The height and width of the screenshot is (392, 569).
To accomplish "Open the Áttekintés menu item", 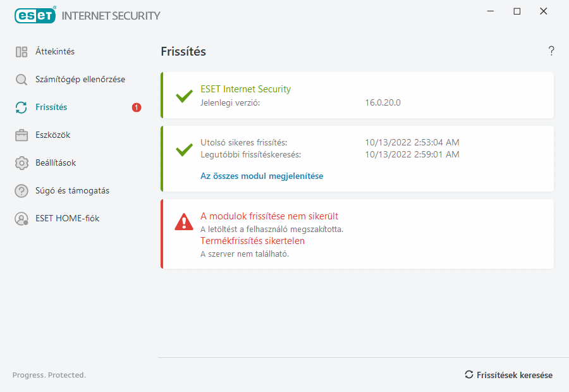I will [x=55, y=52].
